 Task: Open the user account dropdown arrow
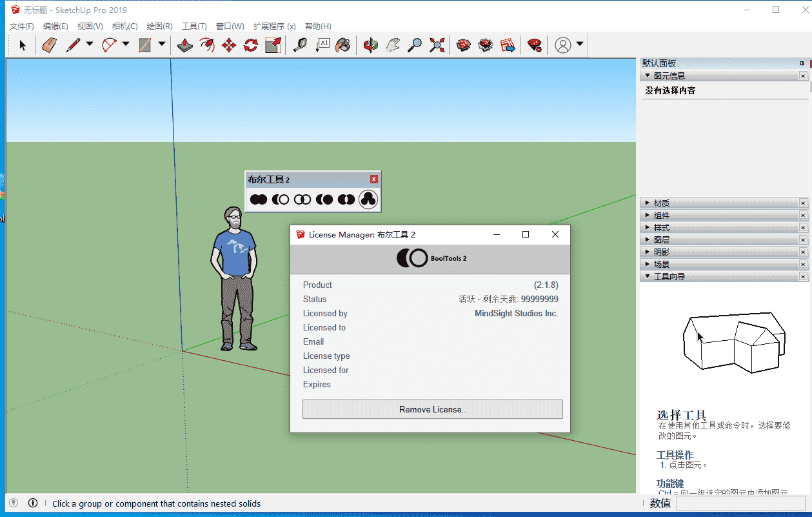[x=580, y=45]
